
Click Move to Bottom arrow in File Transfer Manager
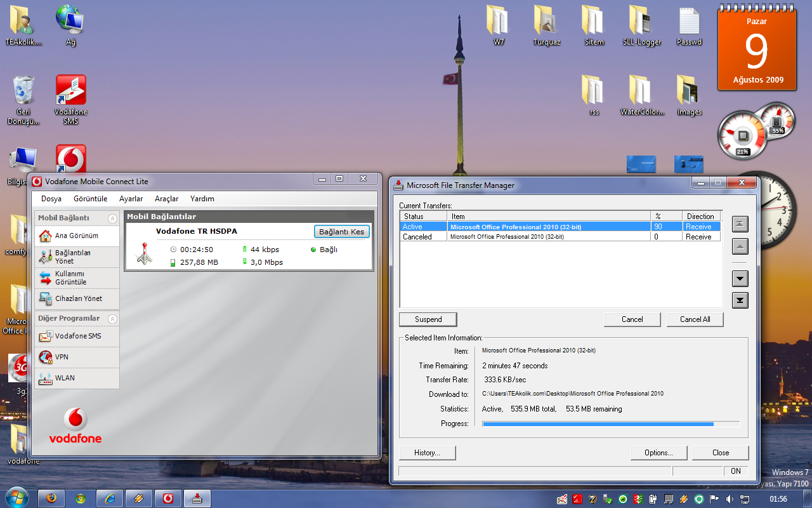[x=740, y=300]
